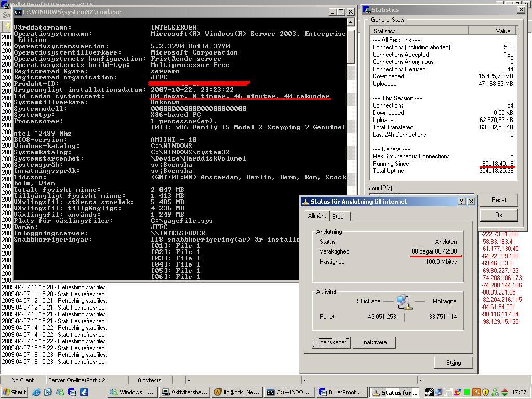Click Status för... taskbar button
Viewport: 532px width, 399px height.
tap(395, 392)
